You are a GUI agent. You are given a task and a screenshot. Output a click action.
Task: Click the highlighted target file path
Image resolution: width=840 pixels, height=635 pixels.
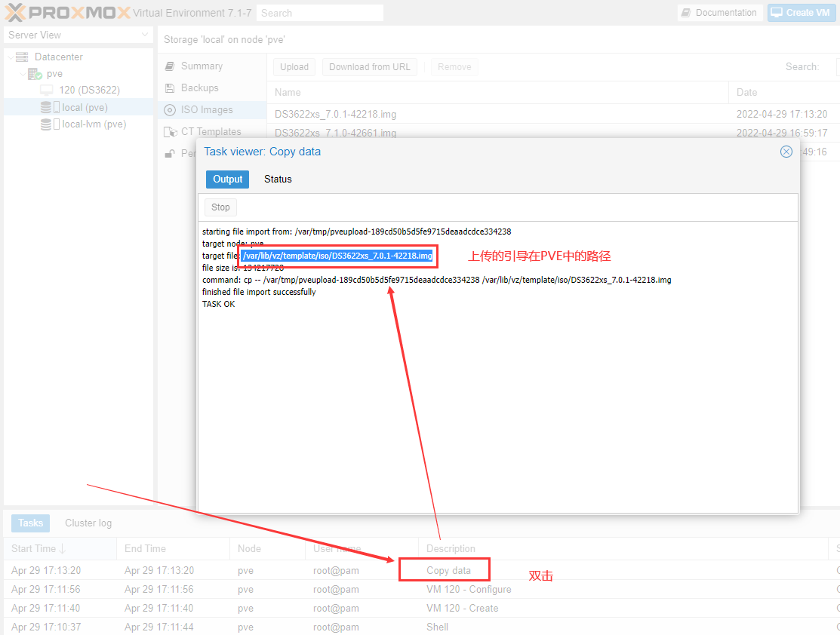point(337,256)
